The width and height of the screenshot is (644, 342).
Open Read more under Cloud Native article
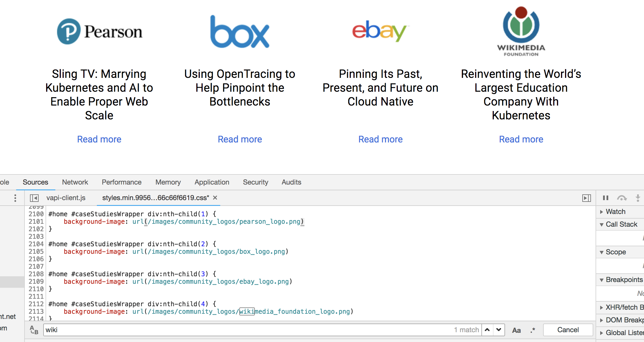coord(381,139)
